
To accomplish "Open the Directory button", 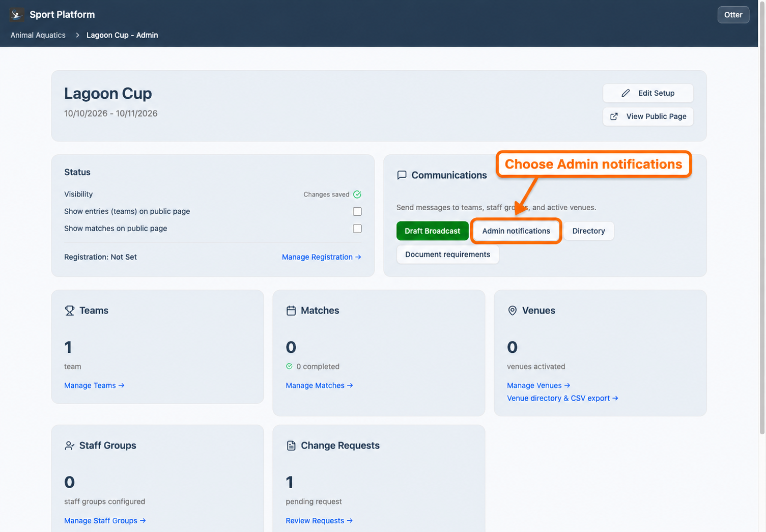I will click(588, 231).
